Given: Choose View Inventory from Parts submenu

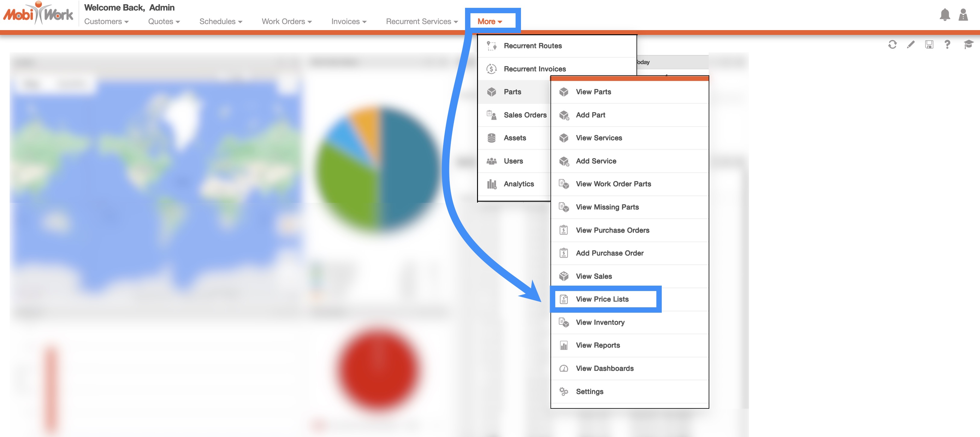Looking at the screenshot, I should 600,322.
